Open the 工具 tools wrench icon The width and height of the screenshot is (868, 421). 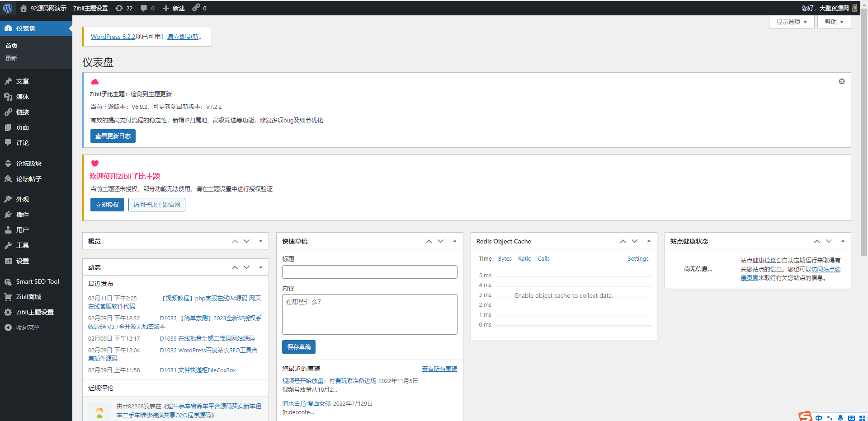8,245
